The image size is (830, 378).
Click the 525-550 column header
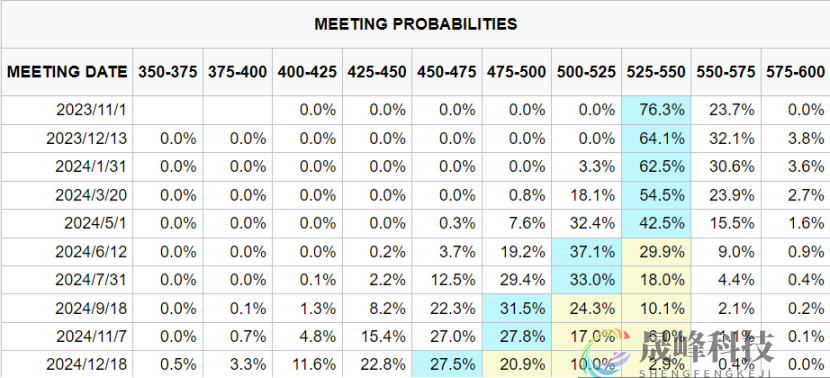(656, 72)
